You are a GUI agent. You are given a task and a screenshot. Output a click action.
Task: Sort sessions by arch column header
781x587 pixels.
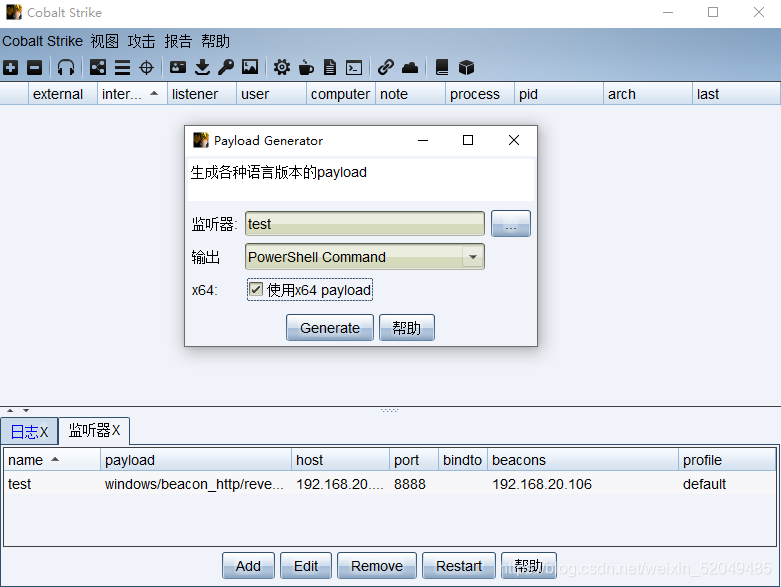648,94
